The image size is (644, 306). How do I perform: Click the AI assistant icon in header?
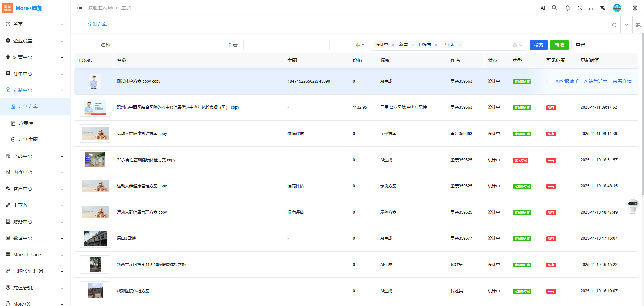pos(543,8)
